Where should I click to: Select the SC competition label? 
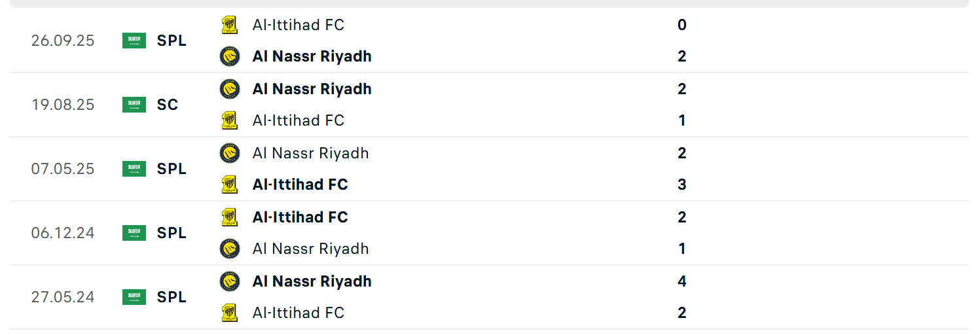click(168, 105)
